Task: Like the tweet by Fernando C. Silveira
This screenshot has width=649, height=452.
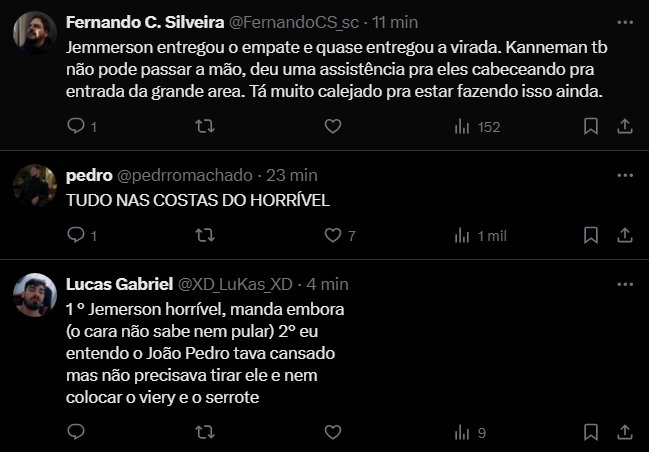Action: click(x=333, y=127)
